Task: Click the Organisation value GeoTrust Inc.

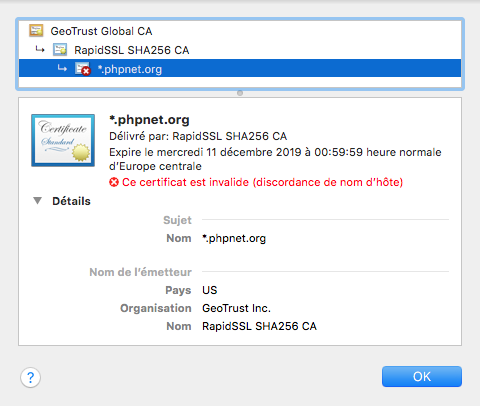Action: (236, 308)
